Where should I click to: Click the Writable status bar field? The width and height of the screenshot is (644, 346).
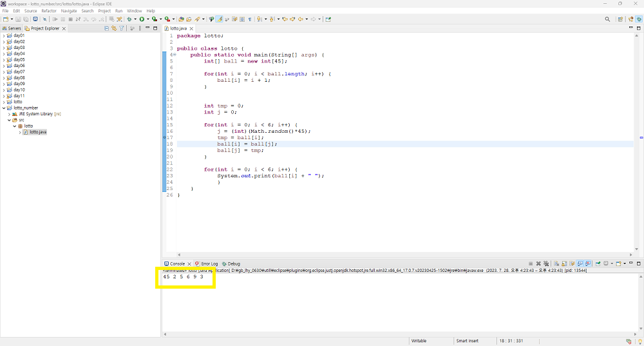click(419, 341)
